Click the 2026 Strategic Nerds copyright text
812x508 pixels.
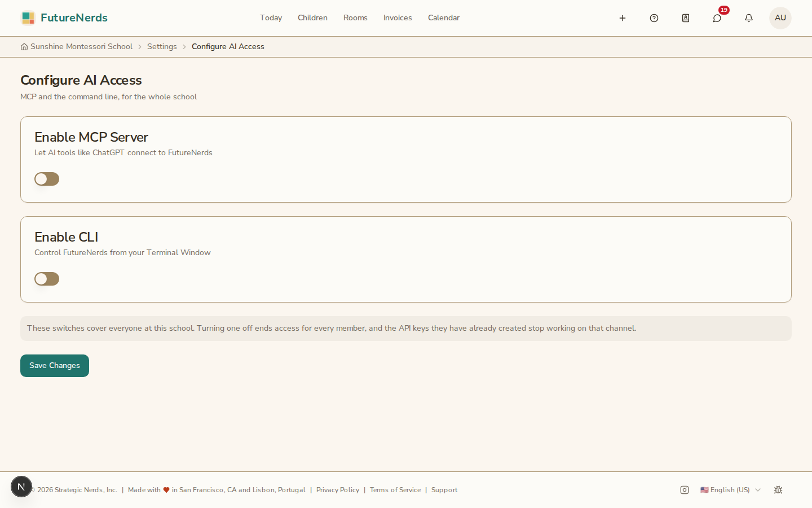pos(74,490)
